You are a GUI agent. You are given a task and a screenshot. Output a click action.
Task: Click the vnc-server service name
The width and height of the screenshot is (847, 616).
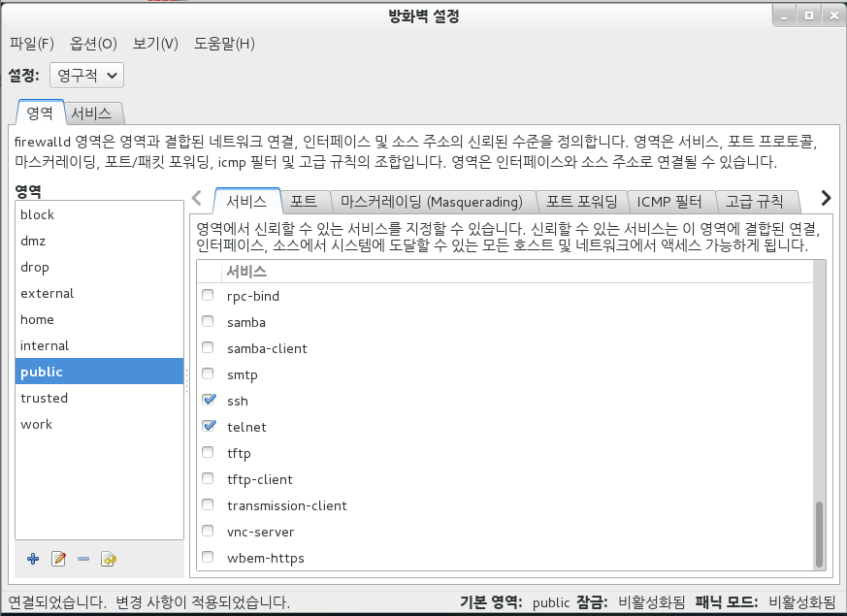pos(260,532)
